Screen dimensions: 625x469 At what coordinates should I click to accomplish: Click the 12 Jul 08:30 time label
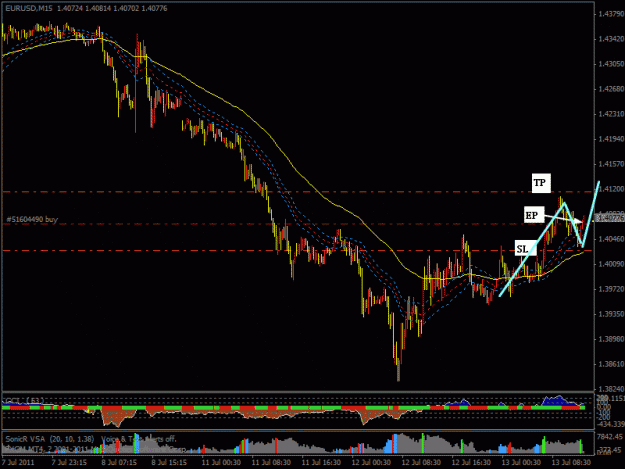[x=421, y=463]
